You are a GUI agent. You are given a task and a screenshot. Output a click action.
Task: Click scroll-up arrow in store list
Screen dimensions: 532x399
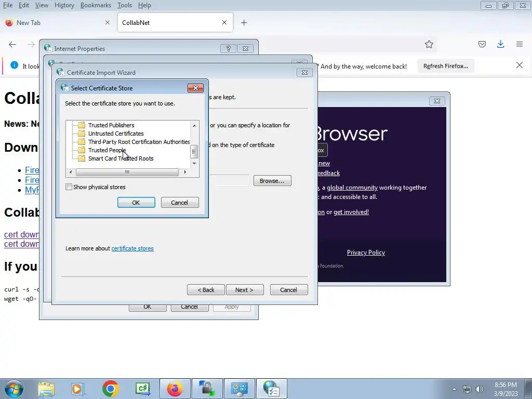coord(194,126)
